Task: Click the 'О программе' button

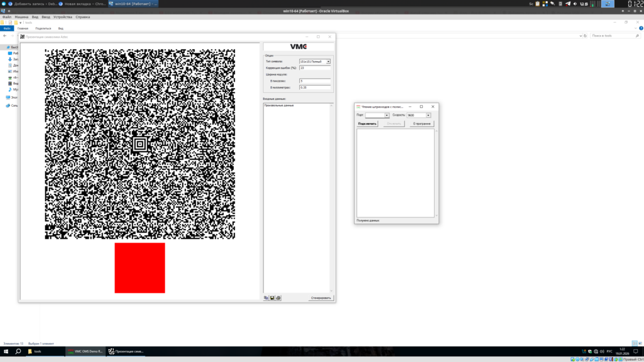Action: click(x=422, y=124)
